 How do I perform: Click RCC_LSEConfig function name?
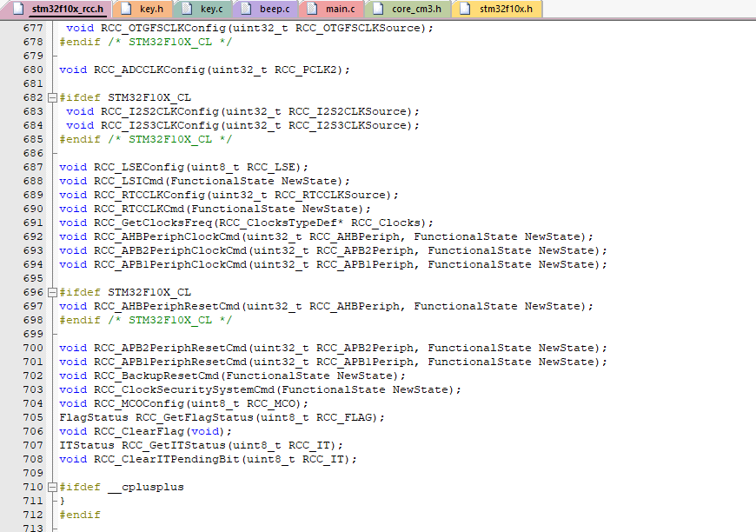pyautogui.click(x=139, y=168)
